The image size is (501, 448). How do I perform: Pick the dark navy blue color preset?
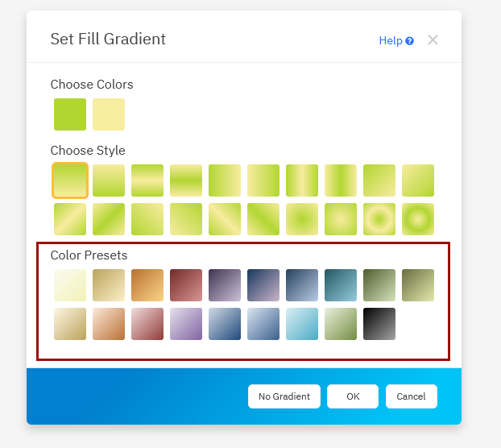(263, 285)
